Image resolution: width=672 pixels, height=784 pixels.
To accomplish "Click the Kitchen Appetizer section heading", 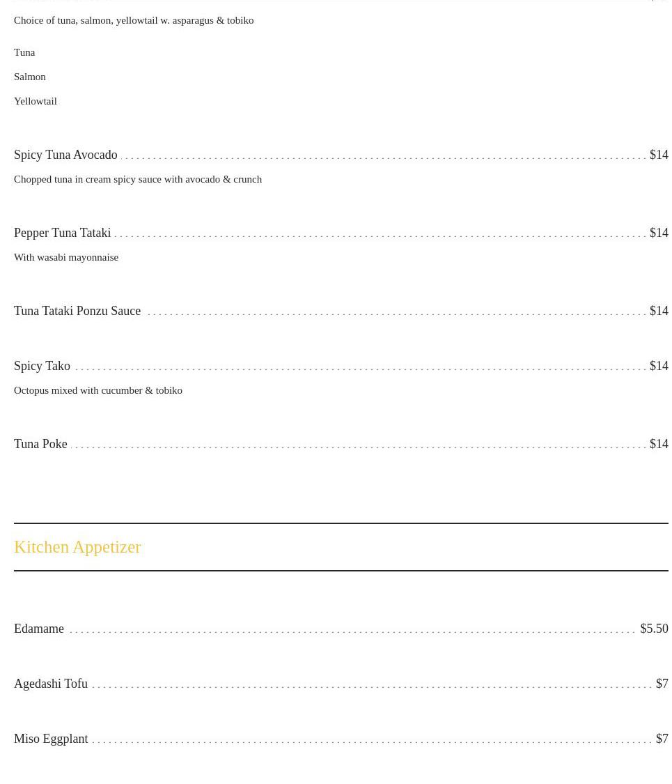I will [x=77, y=547].
